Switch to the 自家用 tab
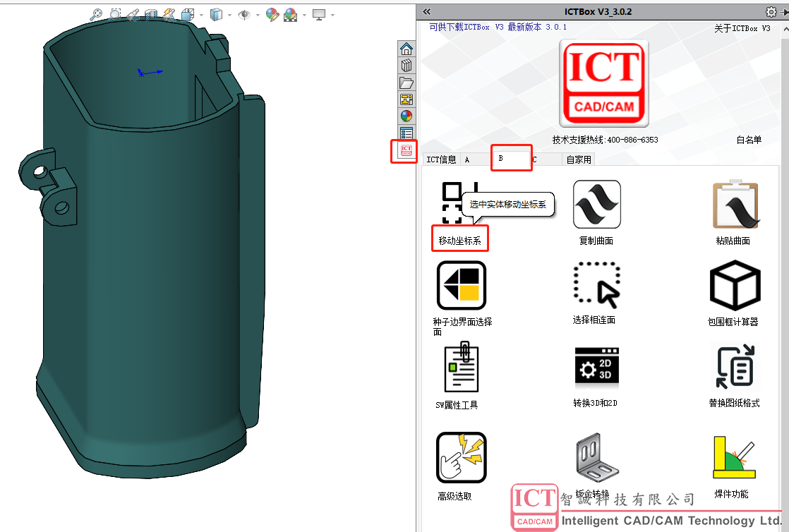 [579, 159]
